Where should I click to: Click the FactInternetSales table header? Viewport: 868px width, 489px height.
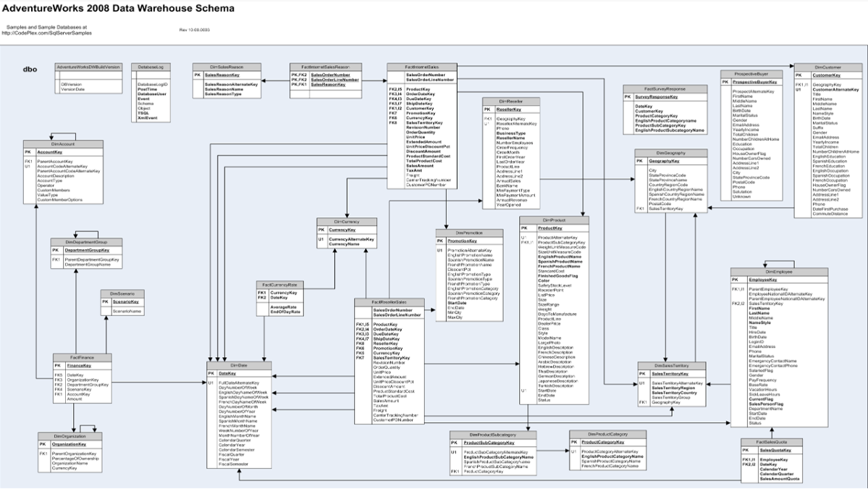coord(421,67)
